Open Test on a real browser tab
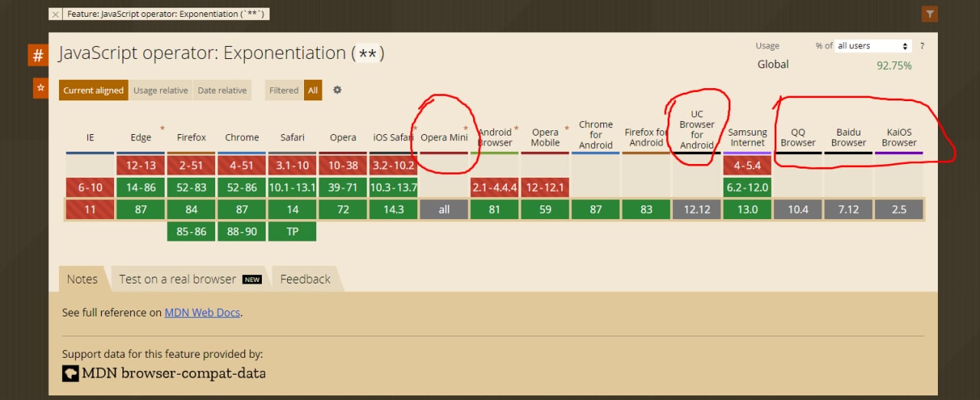This screenshot has width=980, height=400. tap(191, 279)
